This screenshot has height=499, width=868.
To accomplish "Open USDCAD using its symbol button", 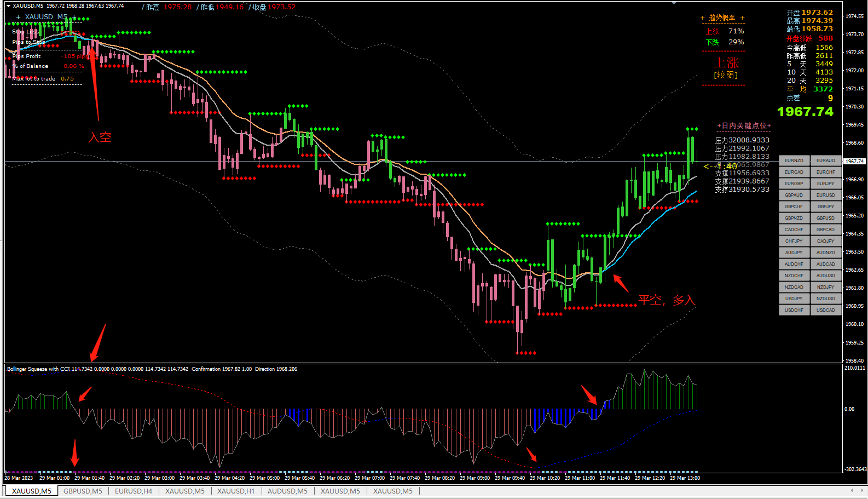I will 826,310.
